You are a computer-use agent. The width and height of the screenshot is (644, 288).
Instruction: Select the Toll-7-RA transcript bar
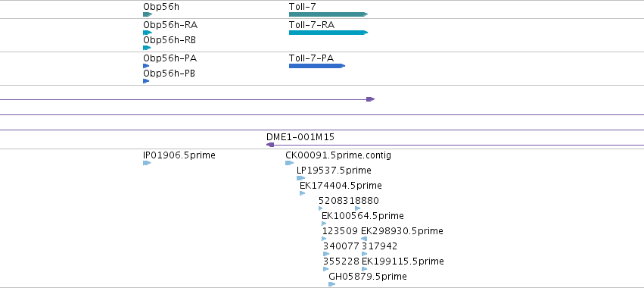328,33
